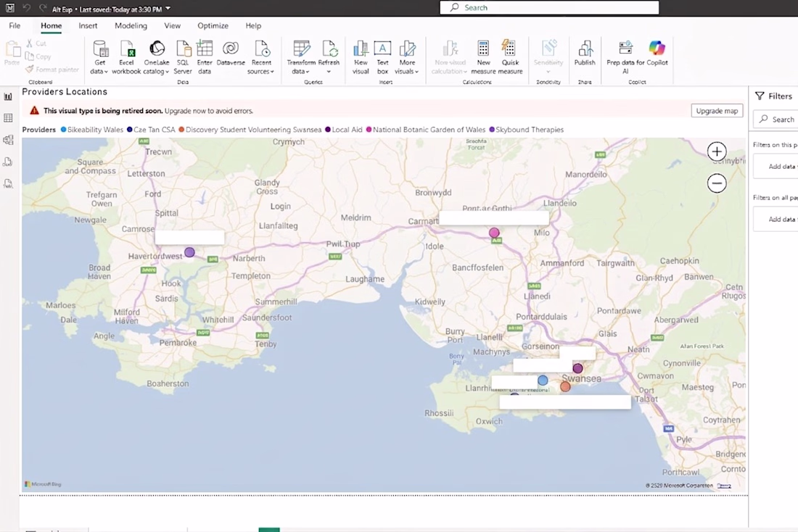Click the pink marker near Carmarthen
798x532 pixels.
[494, 233]
